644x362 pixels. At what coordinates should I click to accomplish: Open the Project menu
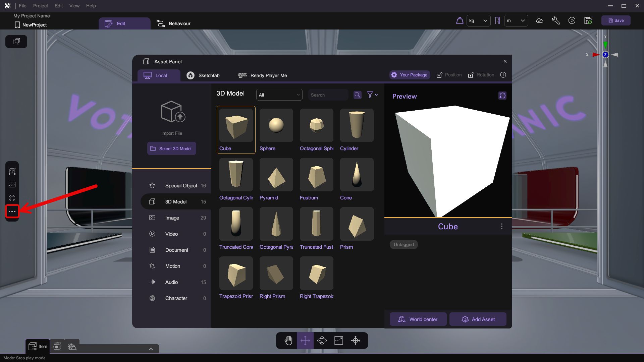(x=40, y=6)
